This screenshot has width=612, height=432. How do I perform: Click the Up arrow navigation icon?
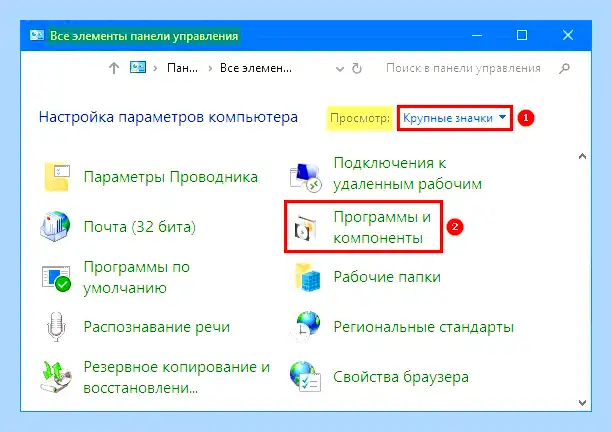pos(114,68)
